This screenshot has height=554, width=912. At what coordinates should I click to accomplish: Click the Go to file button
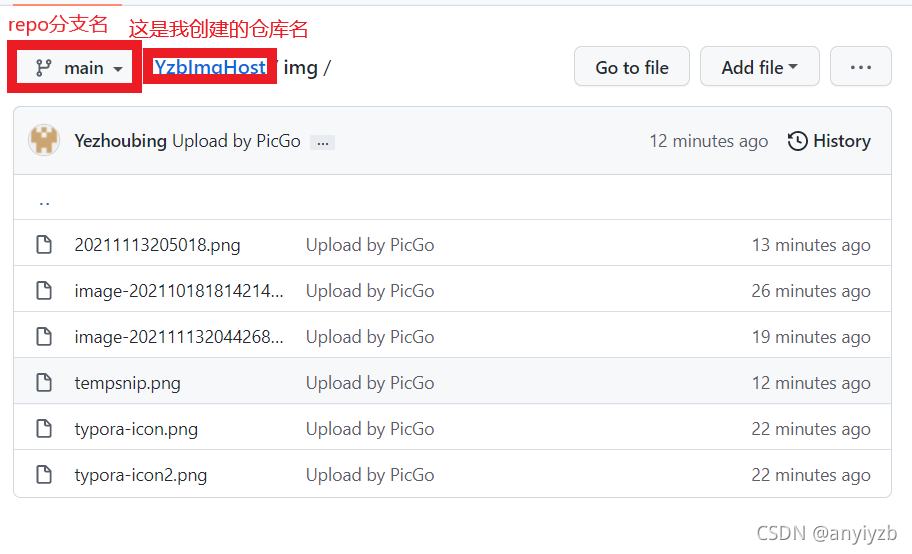coord(632,67)
